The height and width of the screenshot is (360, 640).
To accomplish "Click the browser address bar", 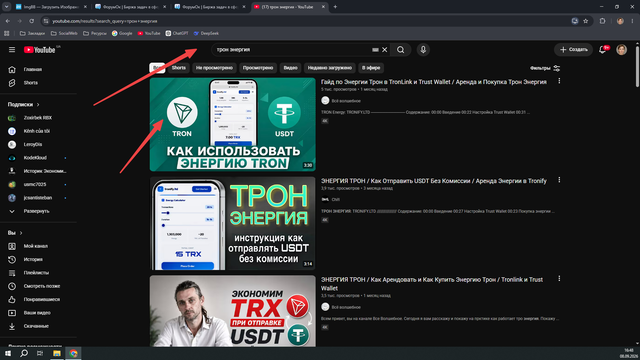I will tap(306, 21).
